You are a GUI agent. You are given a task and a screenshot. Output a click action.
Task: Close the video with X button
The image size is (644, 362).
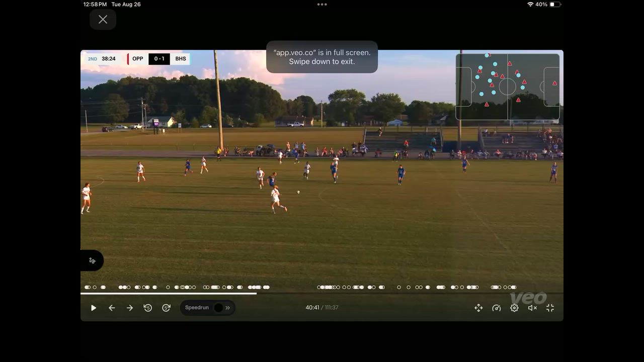[103, 20]
